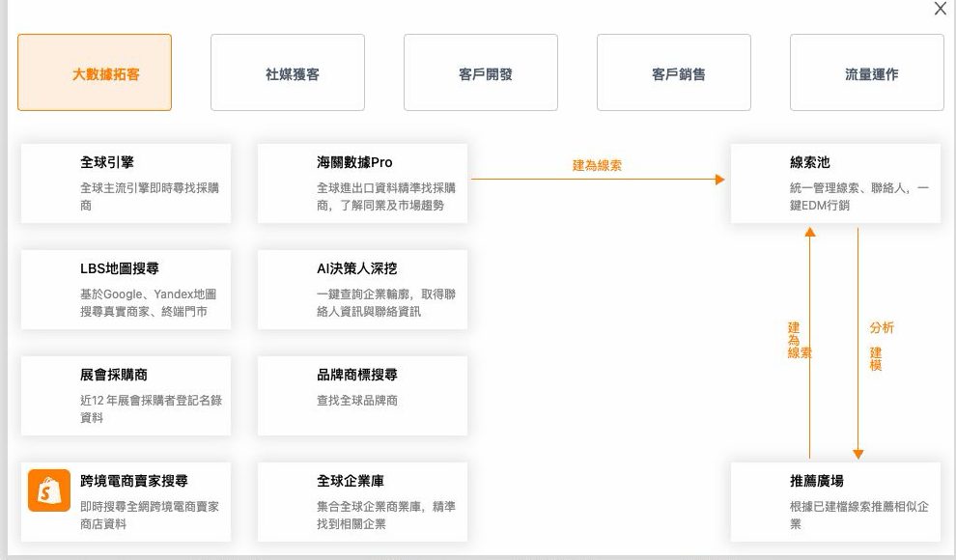Click the text 即時搜尋全網跨境電商賣家

(x=150, y=506)
